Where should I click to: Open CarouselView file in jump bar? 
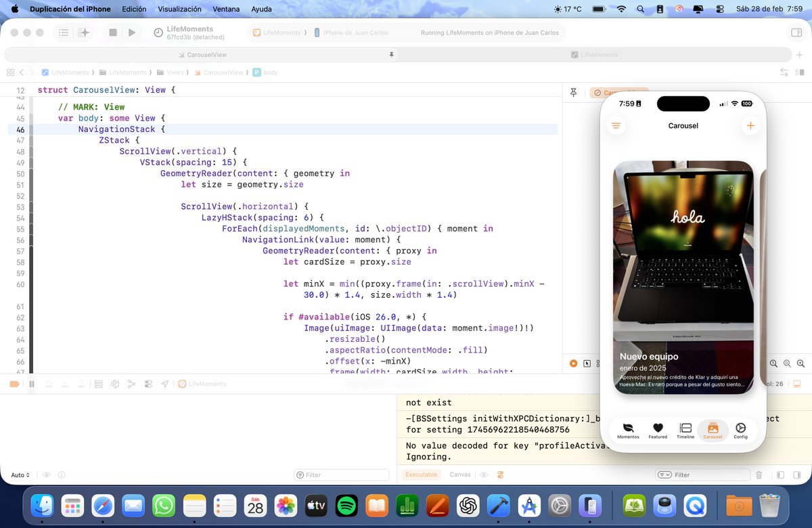219,72
